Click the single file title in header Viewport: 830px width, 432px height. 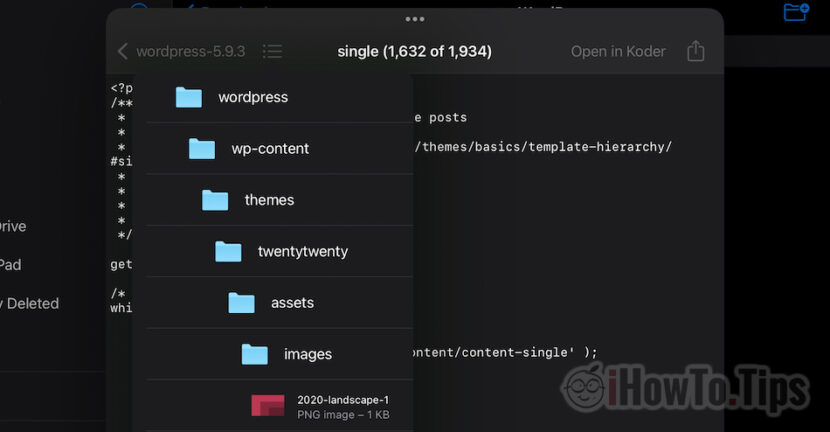(x=414, y=51)
